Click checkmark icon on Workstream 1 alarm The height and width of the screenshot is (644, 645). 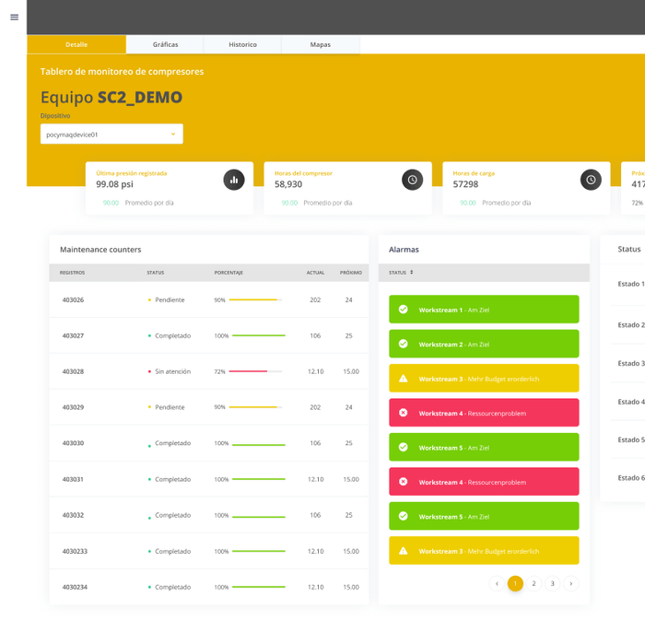(x=404, y=310)
